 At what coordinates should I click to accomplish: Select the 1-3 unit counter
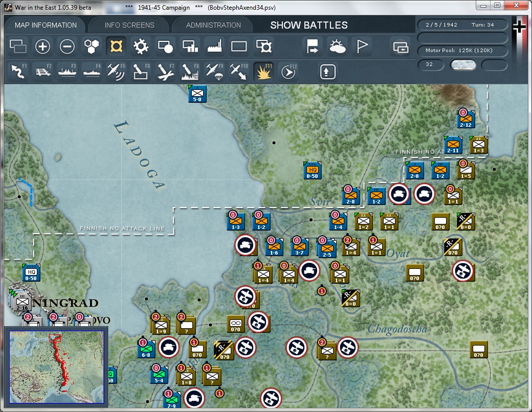235,221
